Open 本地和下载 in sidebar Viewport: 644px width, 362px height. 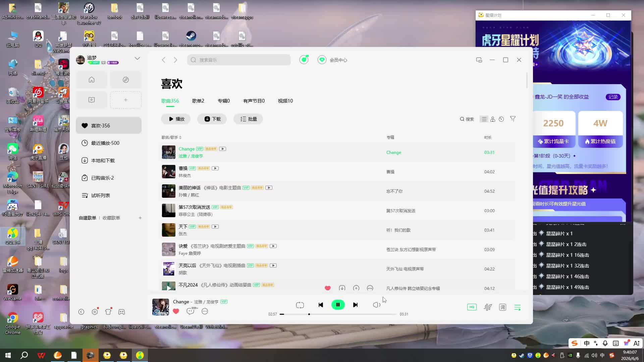109,161
